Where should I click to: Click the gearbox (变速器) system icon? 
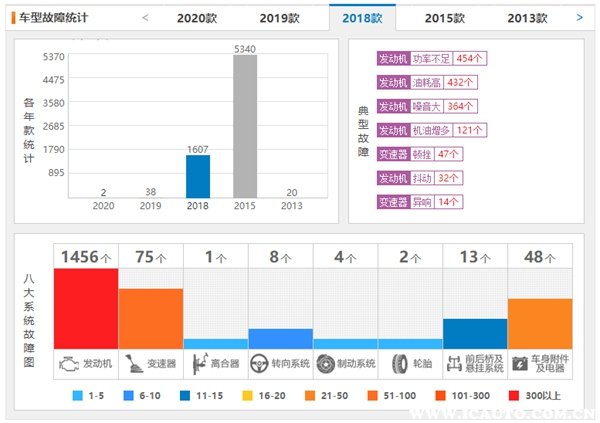pos(133,364)
